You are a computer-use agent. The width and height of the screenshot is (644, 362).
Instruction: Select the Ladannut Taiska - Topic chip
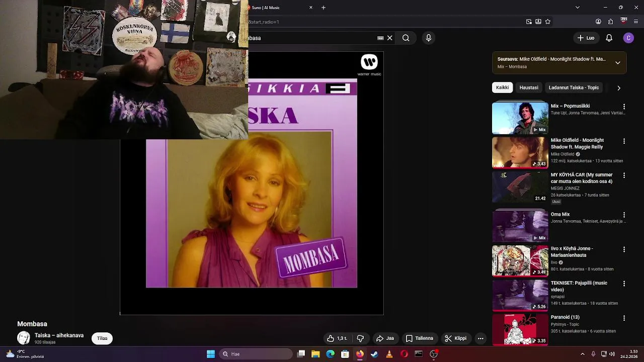(574, 87)
